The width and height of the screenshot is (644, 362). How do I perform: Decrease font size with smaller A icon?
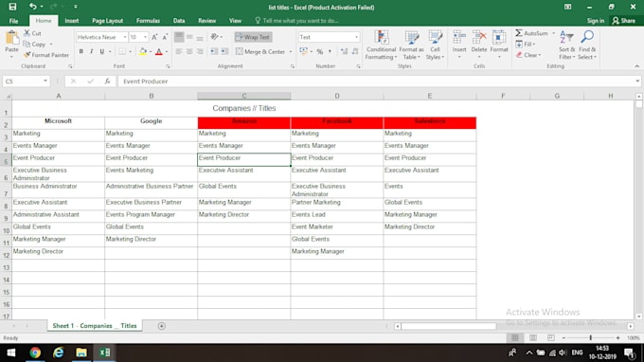[165, 37]
